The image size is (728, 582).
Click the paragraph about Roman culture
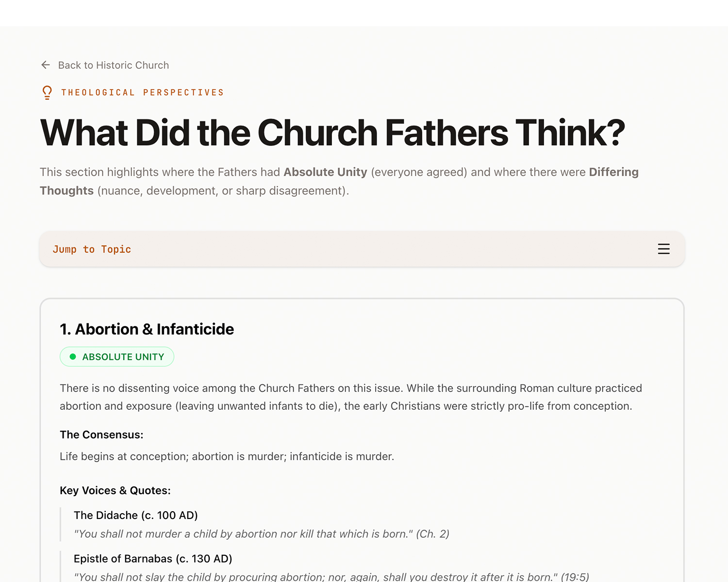click(350, 397)
